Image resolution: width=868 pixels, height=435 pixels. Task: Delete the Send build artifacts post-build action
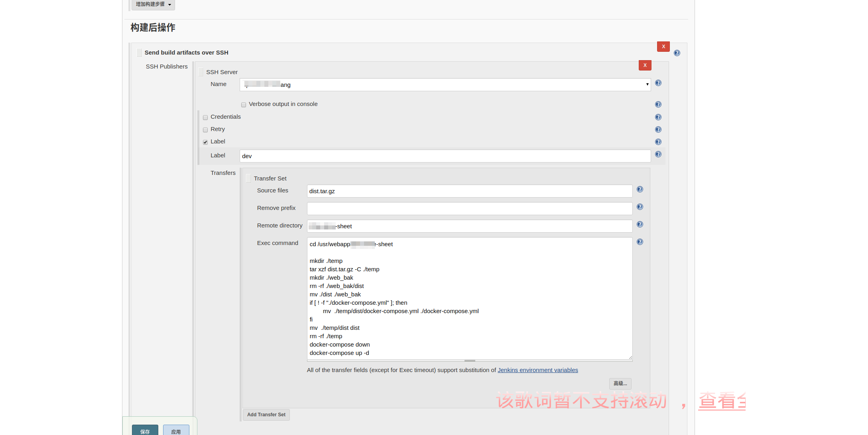pyautogui.click(x=663, y=47)
